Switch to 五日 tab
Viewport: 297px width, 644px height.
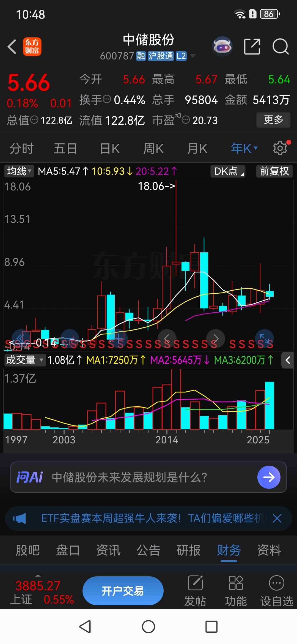pyautogui.click(x=65, y=148)
